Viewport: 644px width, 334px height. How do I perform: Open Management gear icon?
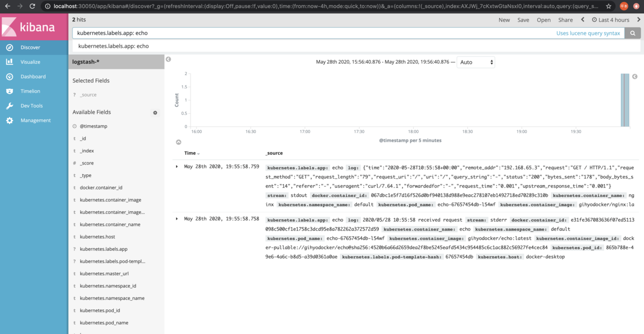pyautogui.click(x=10, y=121)
